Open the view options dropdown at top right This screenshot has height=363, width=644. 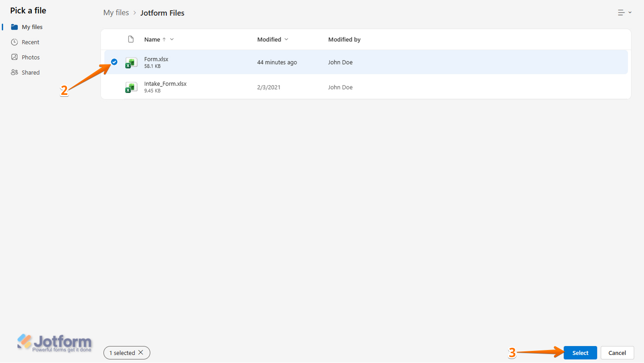(624, 13)
